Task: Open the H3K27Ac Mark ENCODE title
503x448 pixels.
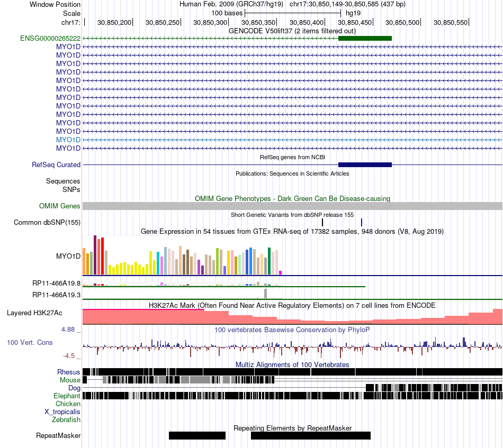Action: click(292, 305)
